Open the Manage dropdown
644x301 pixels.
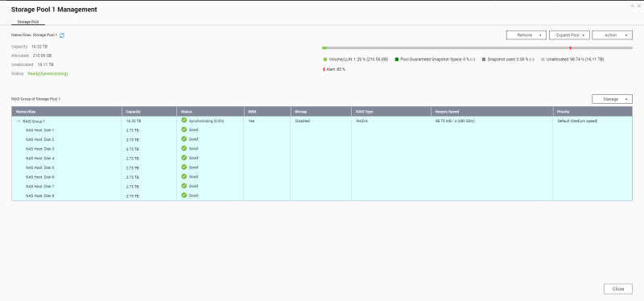point(612,99)
